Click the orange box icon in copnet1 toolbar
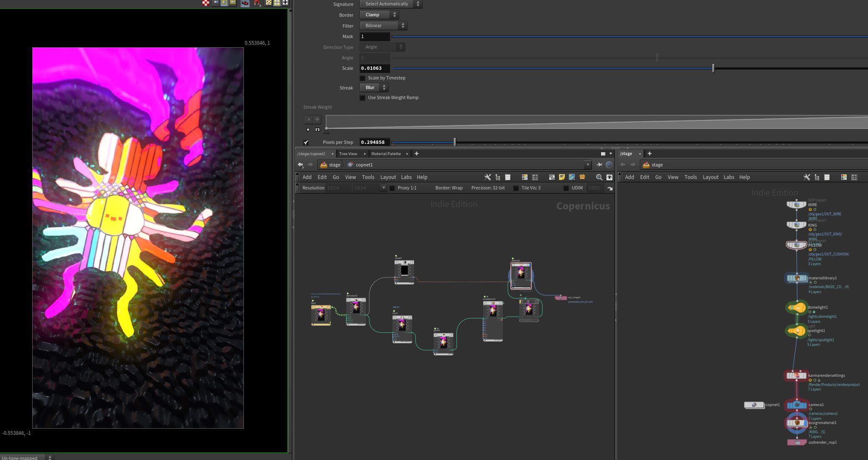This screenshot has height=460, width=868. click(582, 177)
